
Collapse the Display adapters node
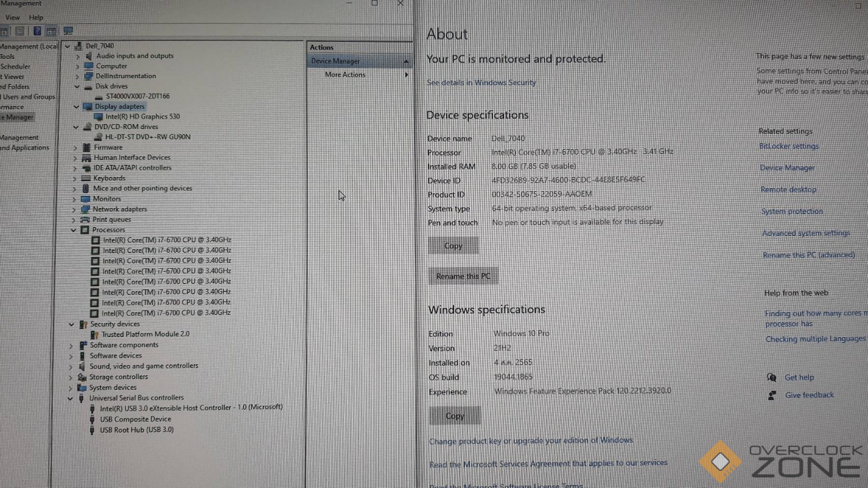(76, 106)
